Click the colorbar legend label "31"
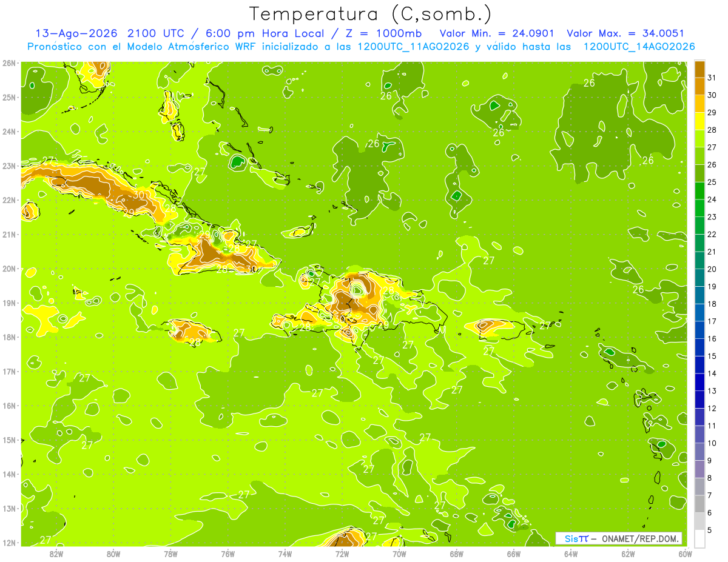 pyautogui.click(x=712, y=78)
